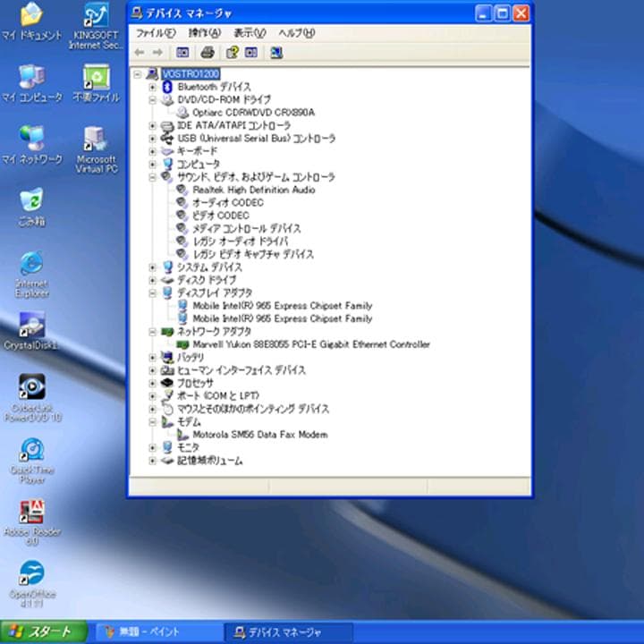This screenshot has height=644, width=644.
Task: Click the ポート (COM と LPT) category
Action: click(x=218, y=396)
